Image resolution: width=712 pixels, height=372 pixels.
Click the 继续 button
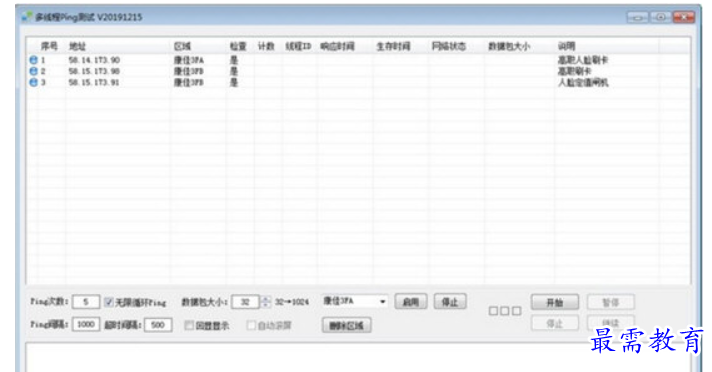coord(611,323)
